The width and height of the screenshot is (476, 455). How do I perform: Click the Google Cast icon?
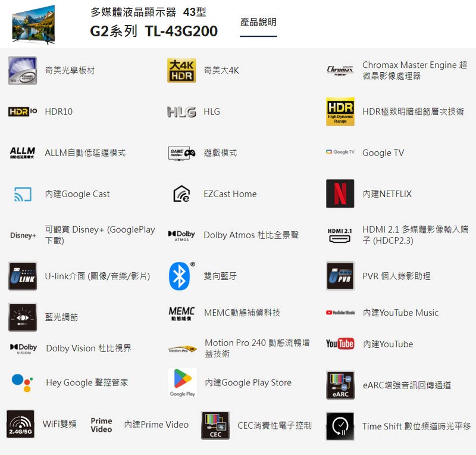point(23,194)
